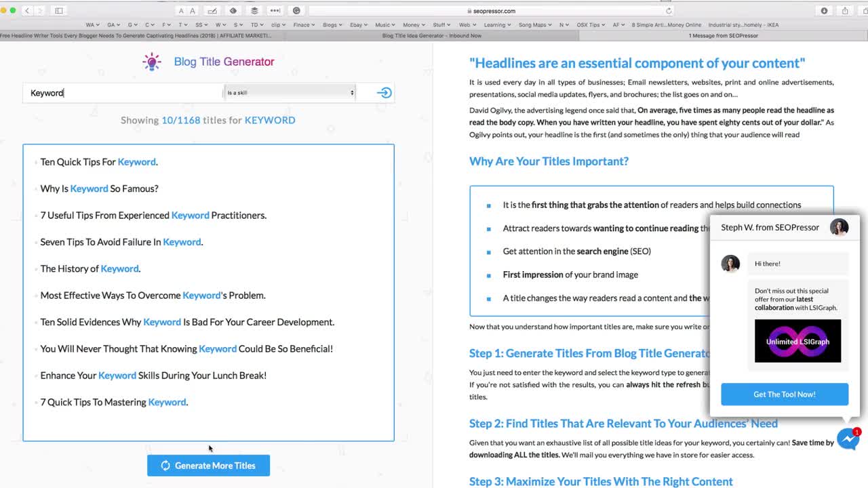Open the blue Messenger chat bubble

click(x=848, y=439)
